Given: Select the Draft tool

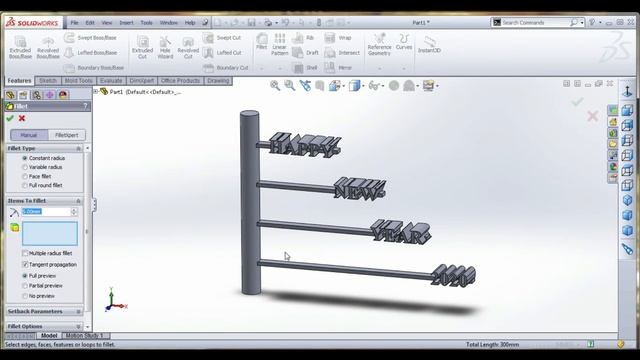Looking at the screenshot, I should point(305,53).
